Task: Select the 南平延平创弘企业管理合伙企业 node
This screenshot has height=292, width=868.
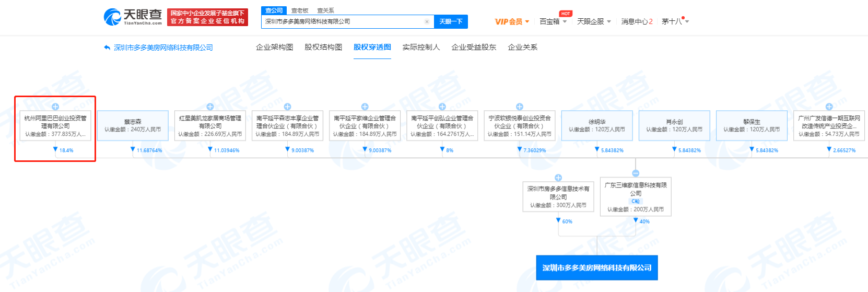Action: (x=442, y=125)
